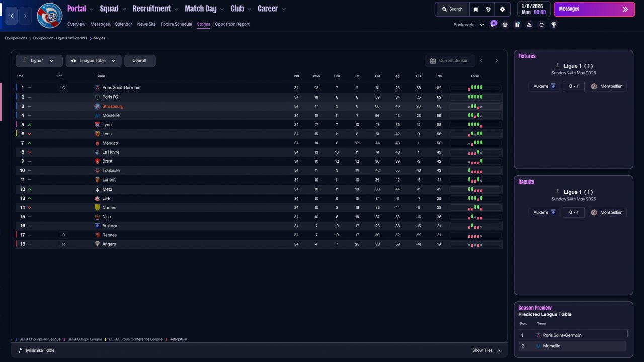Click Le Havre team name in the table
The width and height of the screenshot is (644, 362).
(111, 152)
